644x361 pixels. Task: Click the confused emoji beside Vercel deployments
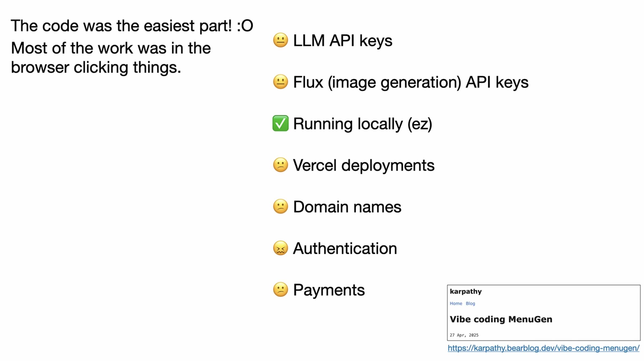click(280, 165)
